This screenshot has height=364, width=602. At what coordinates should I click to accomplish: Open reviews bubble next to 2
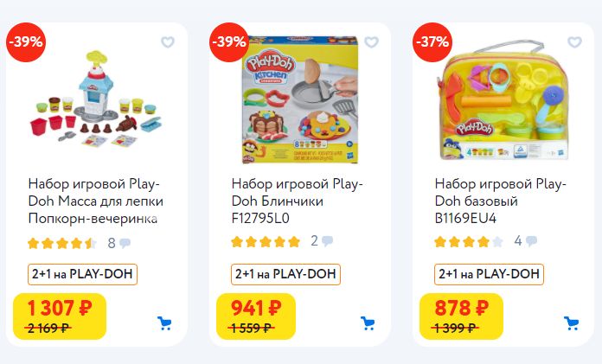pos(327,241)
